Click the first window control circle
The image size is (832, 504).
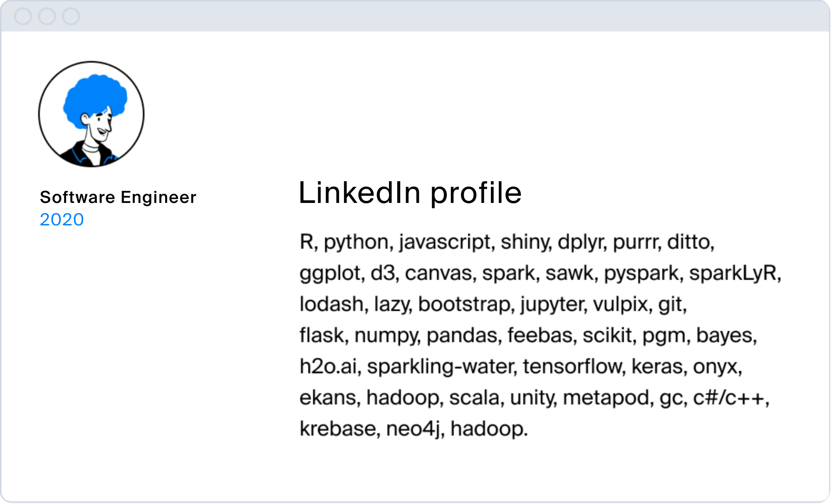[x=23, y=16]
